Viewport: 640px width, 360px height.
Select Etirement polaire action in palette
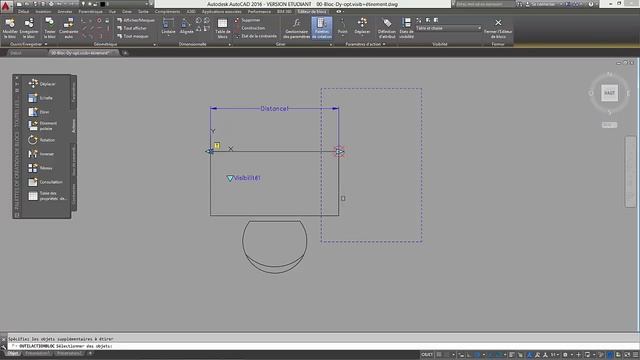click(42, 126)
